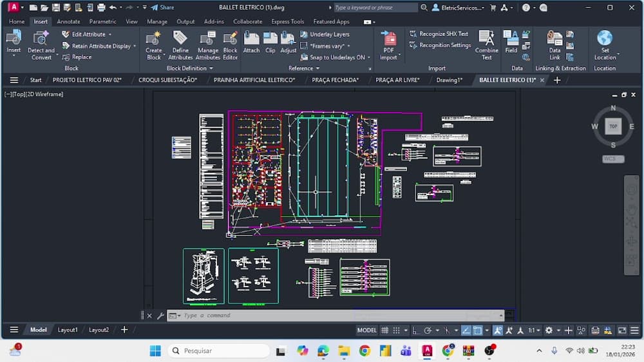
Task: Open the customize quick access toolbar dropdown
Action: click(x=144, y=7)
